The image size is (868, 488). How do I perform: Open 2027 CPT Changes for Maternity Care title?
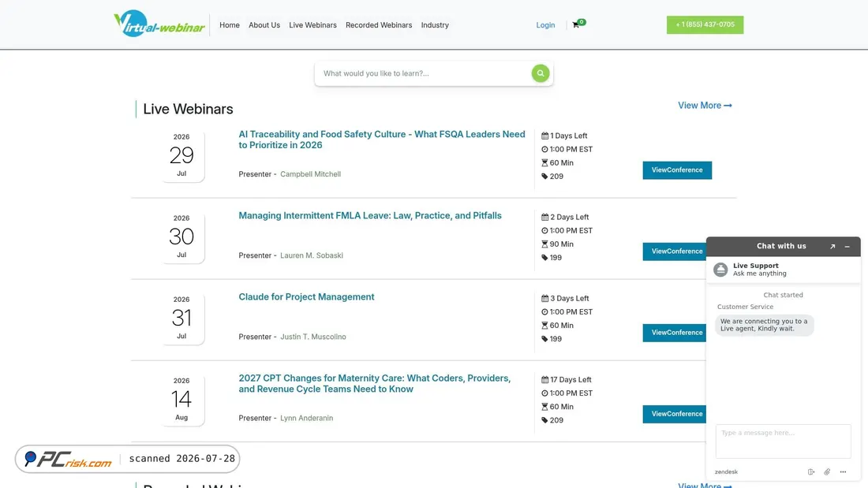tap(375, 383)
